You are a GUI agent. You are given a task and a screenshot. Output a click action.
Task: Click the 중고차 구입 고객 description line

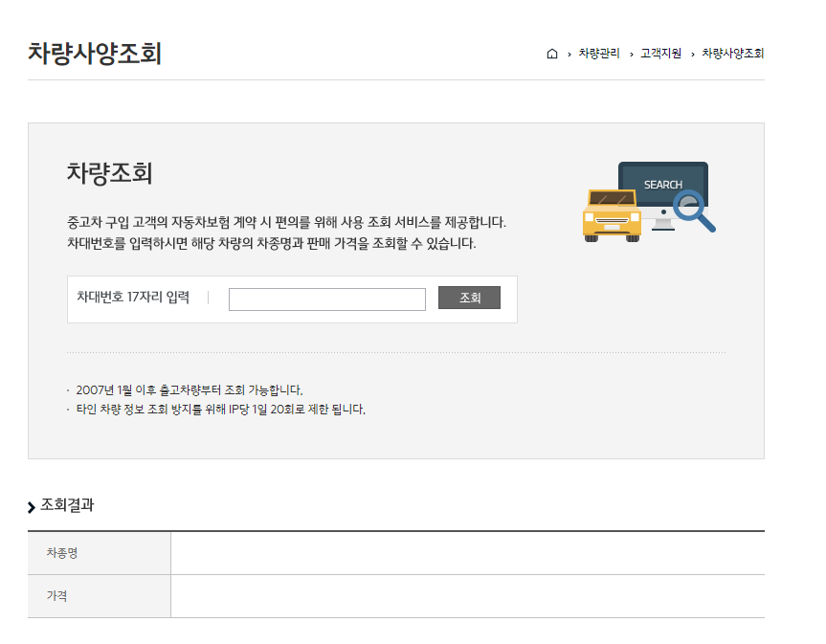point(286,222)
